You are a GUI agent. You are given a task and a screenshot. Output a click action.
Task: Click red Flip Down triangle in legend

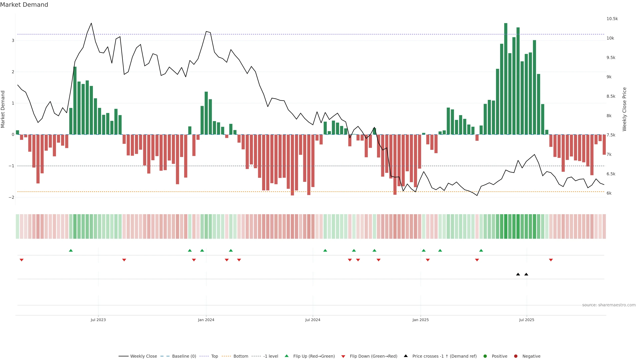pyautogui.click(x=343, y=356)
